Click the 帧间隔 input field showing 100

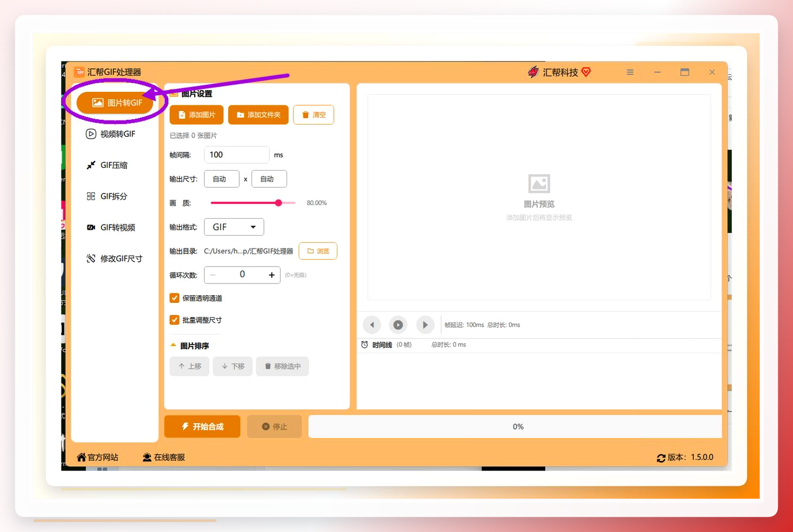236,155
